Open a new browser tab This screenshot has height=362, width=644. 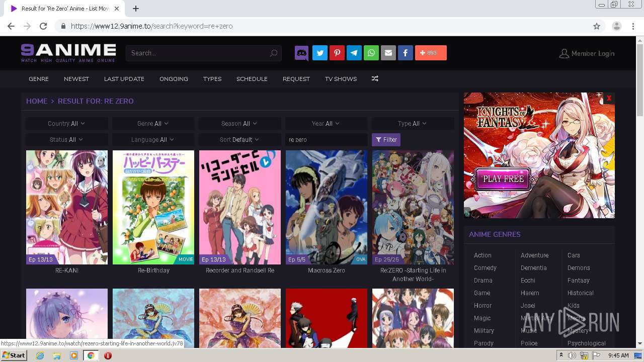tap(136, 9)
